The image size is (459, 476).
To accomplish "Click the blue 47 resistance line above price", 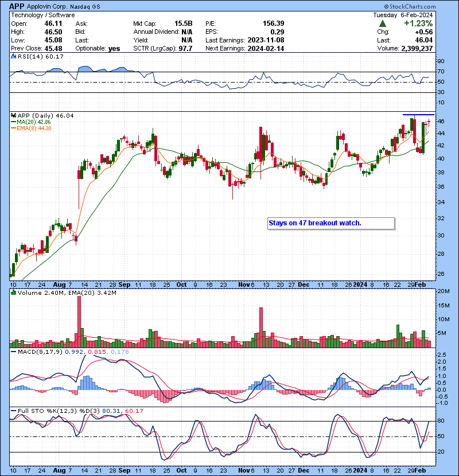I will (x=418, y=115).
